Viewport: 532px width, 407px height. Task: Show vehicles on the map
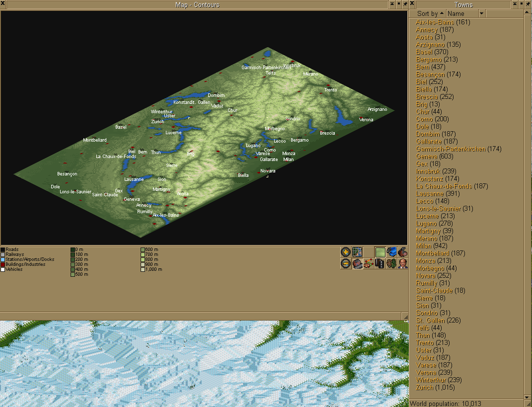(391, 252)
